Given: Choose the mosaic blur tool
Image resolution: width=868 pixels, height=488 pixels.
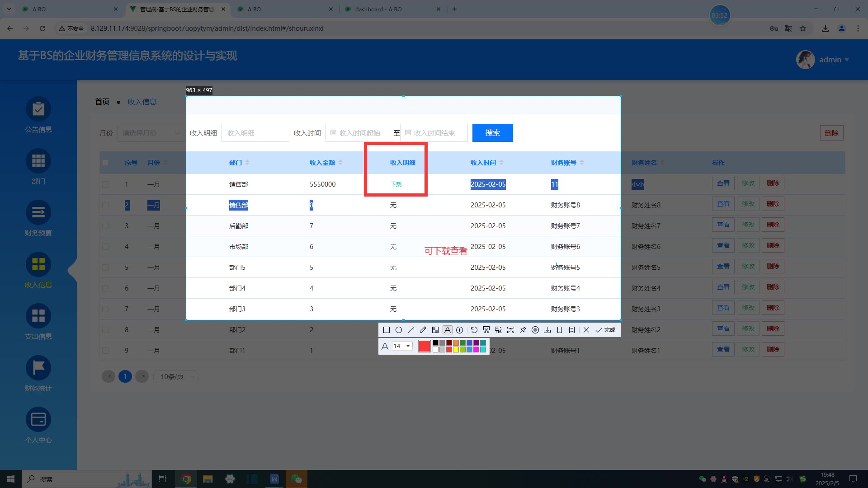Looking at the screenshot, I should pyautogui.click(x=435, y=330).
